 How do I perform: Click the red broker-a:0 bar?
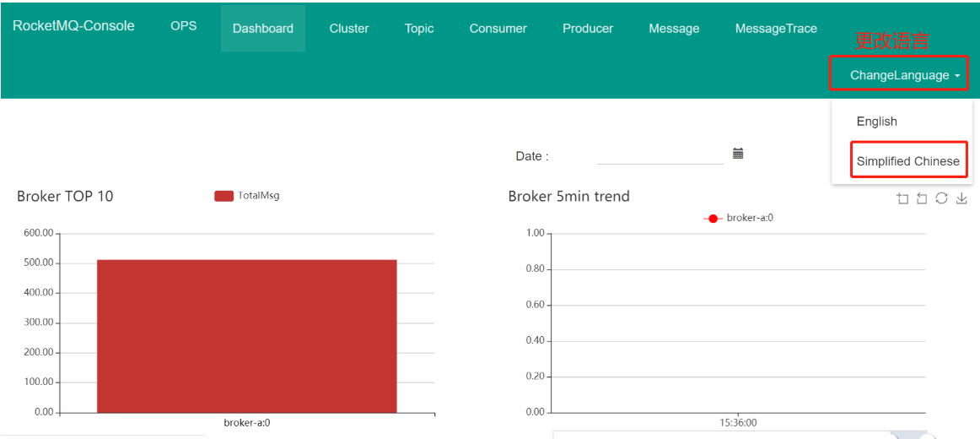click(x=247, y=336)
